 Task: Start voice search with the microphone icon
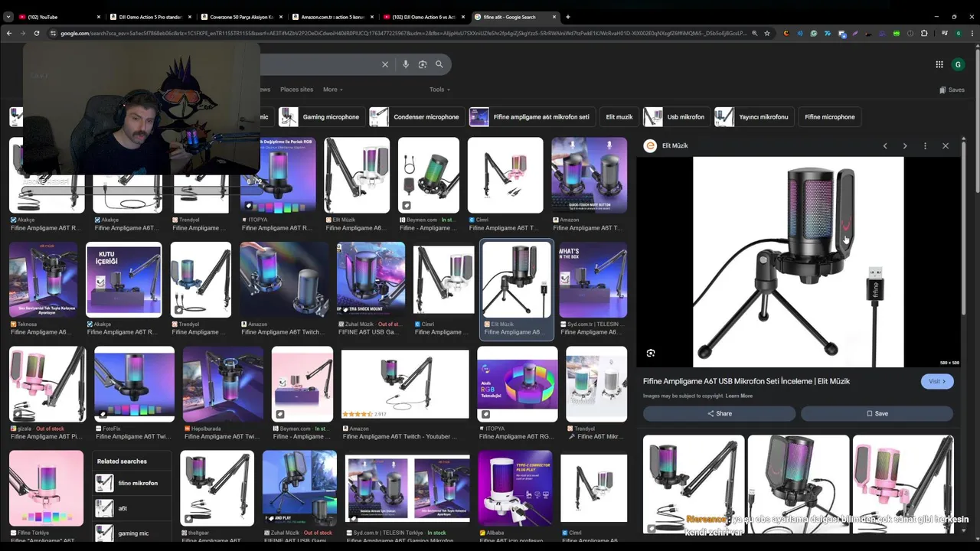406,64
